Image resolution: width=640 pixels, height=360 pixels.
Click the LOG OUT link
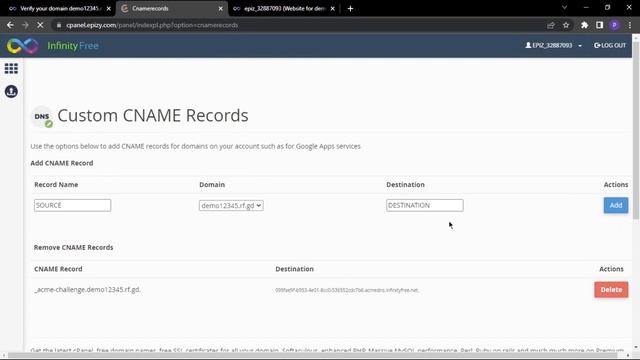click(x=610, y=45)
